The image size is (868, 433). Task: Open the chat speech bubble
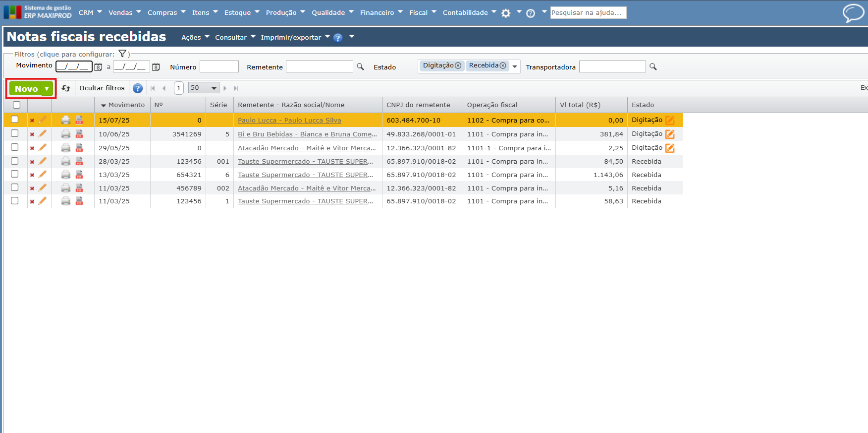click(853, 13)
